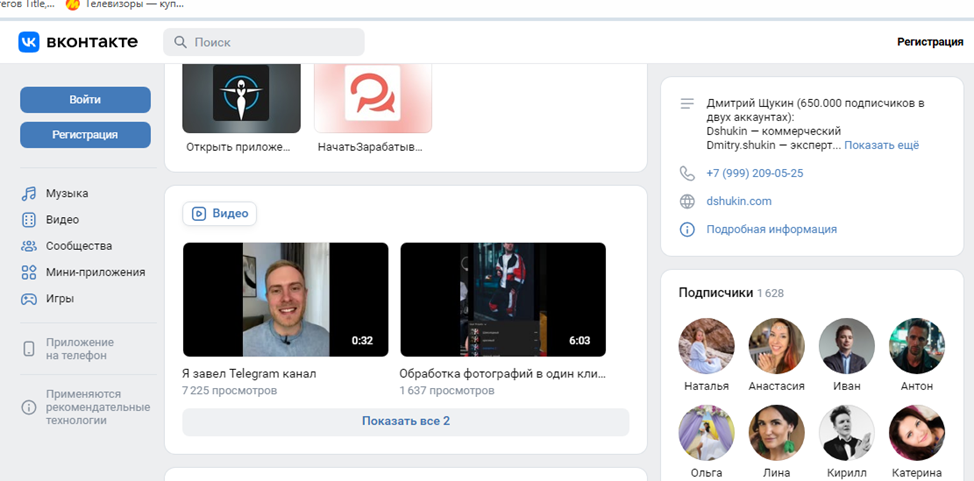Open the Сообщества menu item
974x481 pixels.
pos(79,246)
